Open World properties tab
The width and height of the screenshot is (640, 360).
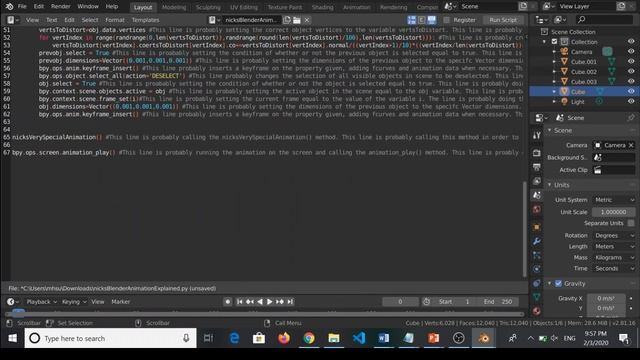(537, 209)
